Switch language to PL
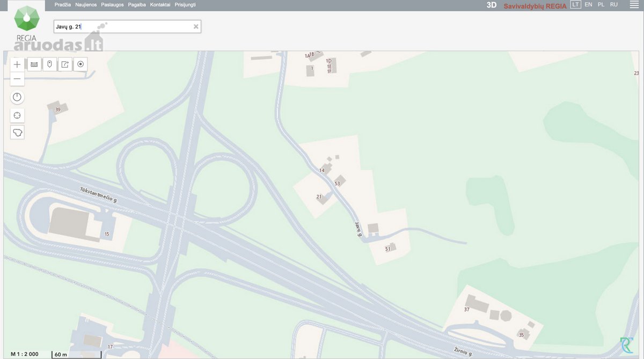This screenshot has width=644, height=359. [x=601, y=4]
